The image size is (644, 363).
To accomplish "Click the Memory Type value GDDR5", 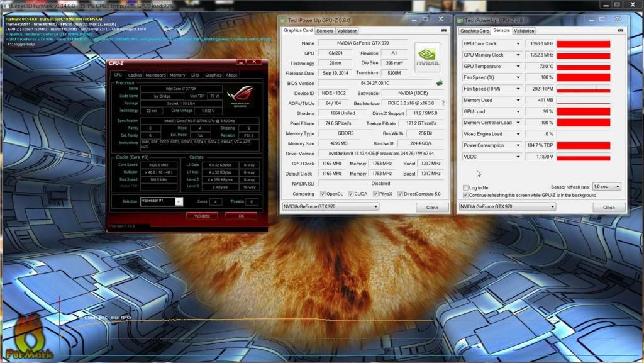I will [345, 133].
